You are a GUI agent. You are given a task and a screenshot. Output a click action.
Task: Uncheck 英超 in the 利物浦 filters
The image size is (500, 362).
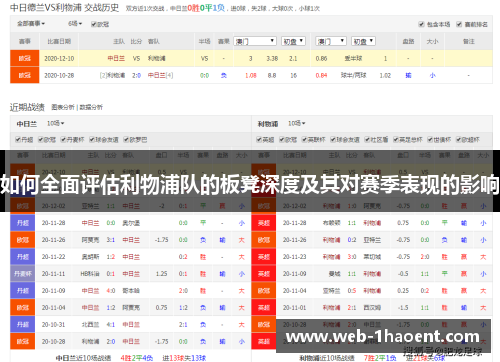(x=259, y=139)
